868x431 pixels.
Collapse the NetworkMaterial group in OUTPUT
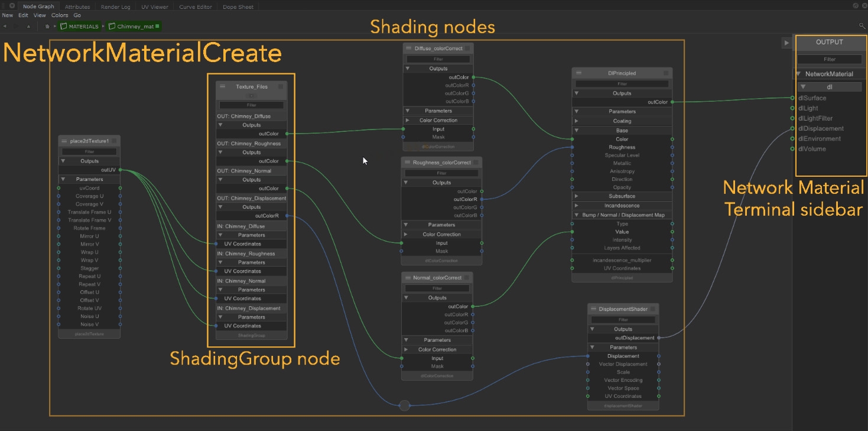click(x=799, y=74)
